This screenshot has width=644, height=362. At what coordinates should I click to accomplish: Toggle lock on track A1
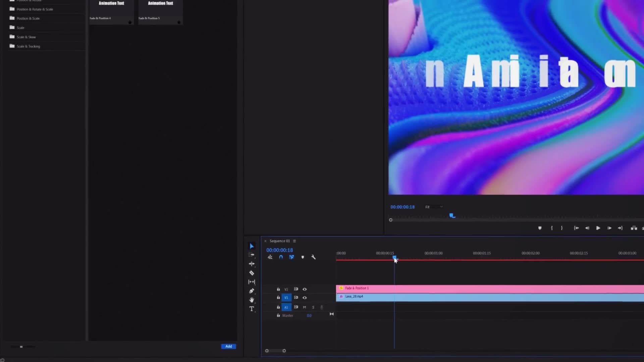tap(278, 307)
